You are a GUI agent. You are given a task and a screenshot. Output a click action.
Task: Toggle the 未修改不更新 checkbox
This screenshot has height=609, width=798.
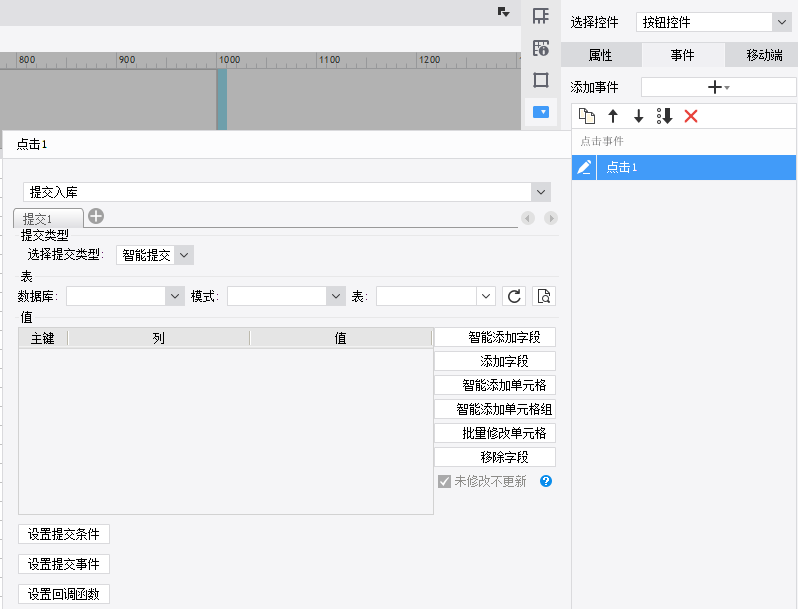point(445,481)
